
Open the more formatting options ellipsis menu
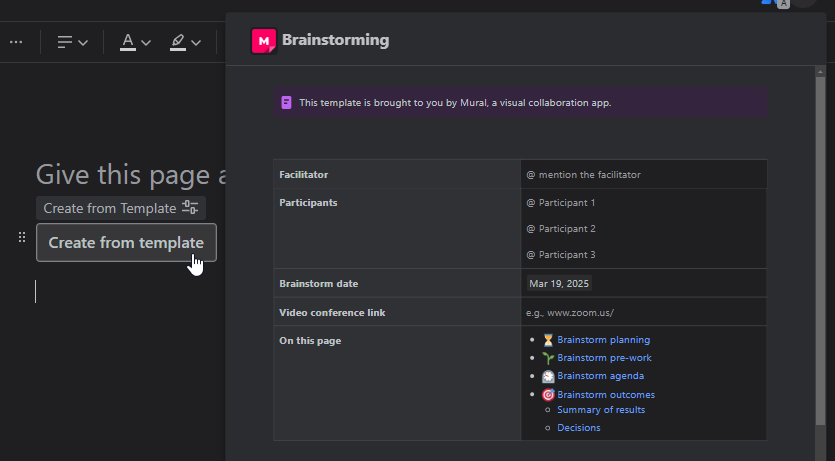pyautogui.click(x=16, y=42)
